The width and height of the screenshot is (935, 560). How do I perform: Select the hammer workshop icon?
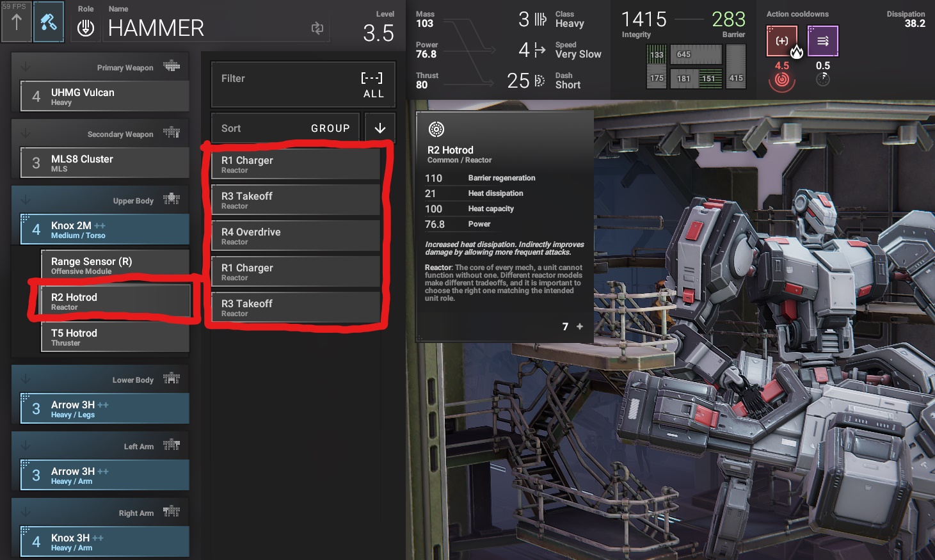pos(49,22)
